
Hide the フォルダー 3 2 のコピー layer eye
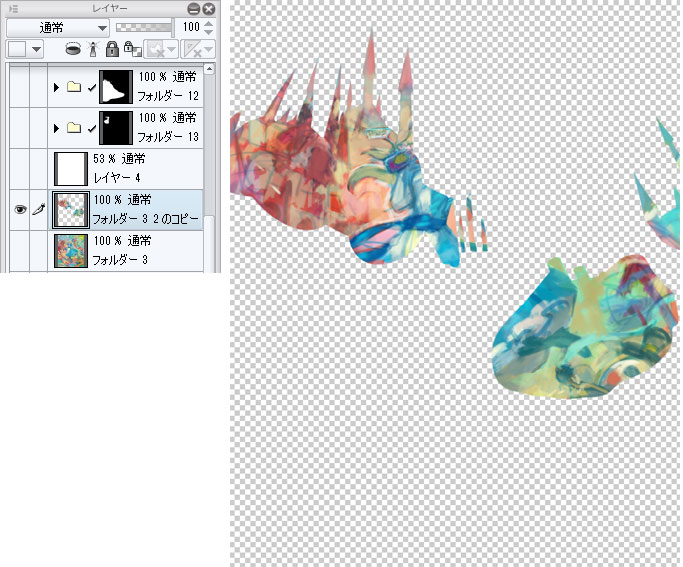tap(20, 210)
